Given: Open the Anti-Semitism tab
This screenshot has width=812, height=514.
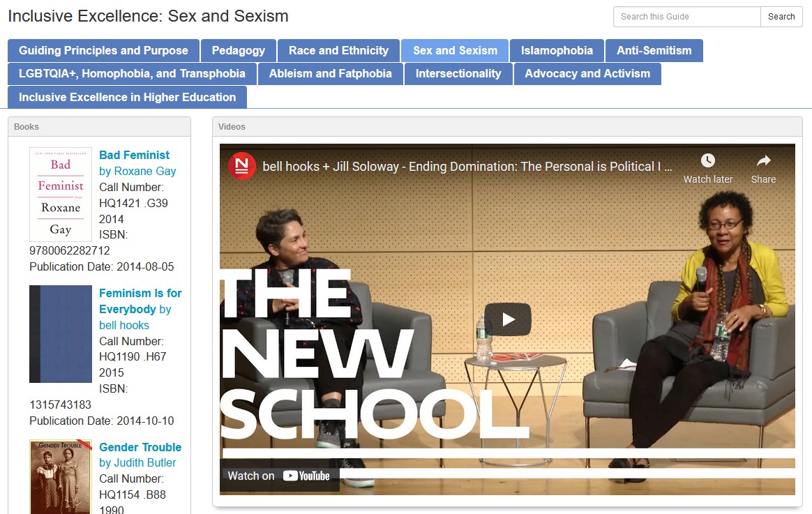Looking at the screenshot, I should (654, 50).
